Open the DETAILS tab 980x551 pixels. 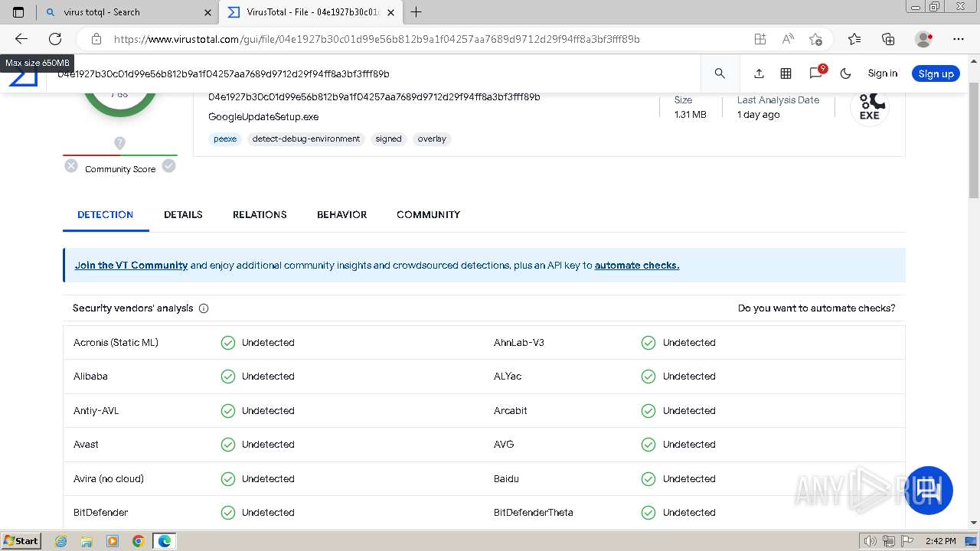183,214
